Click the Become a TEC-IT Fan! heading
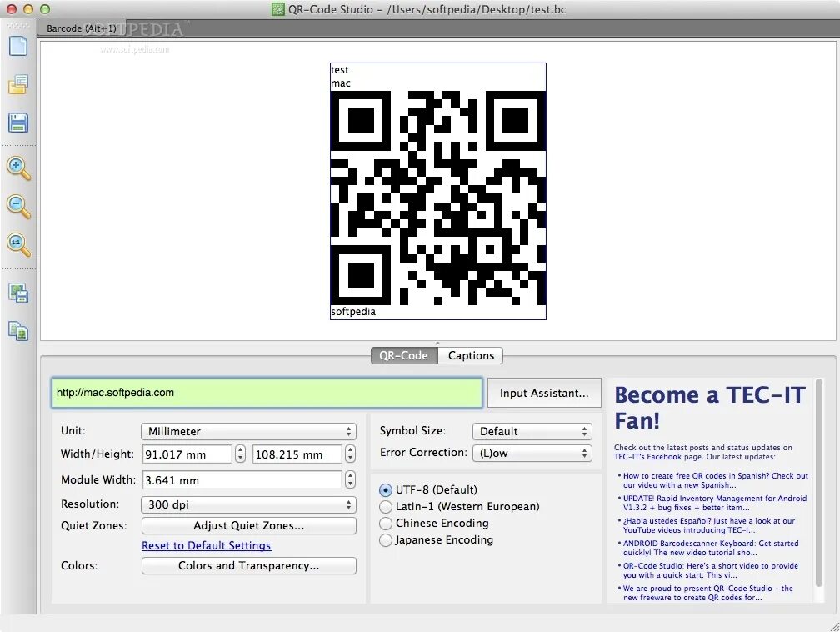The image size is (840, 632). click(x=710, y=408)
